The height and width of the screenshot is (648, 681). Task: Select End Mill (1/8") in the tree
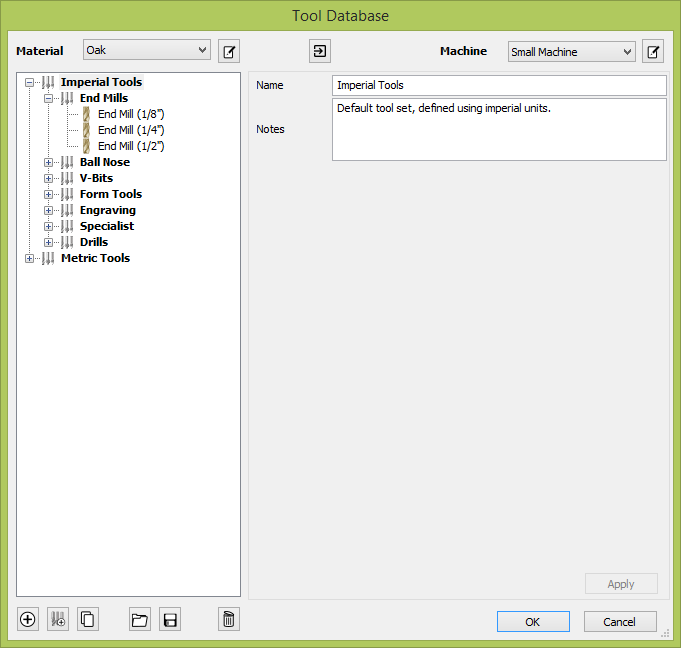coord(131,114)
